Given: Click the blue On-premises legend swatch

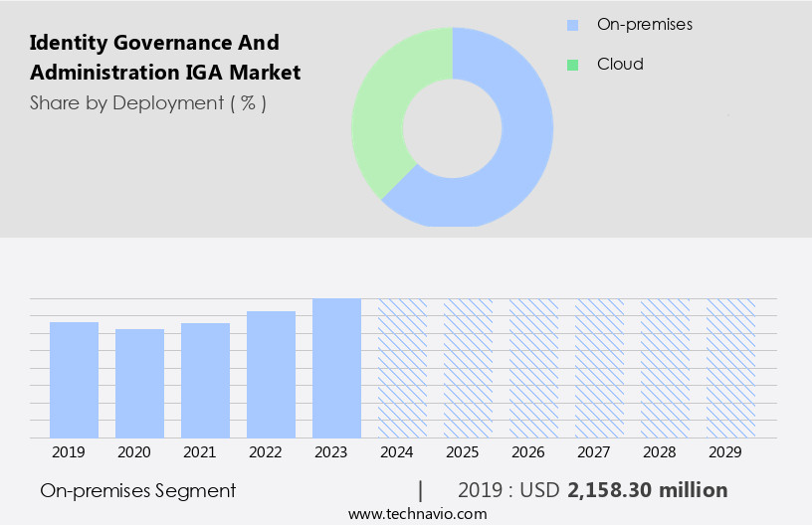Looking at the screenshot, I should (x=572, y=24).
